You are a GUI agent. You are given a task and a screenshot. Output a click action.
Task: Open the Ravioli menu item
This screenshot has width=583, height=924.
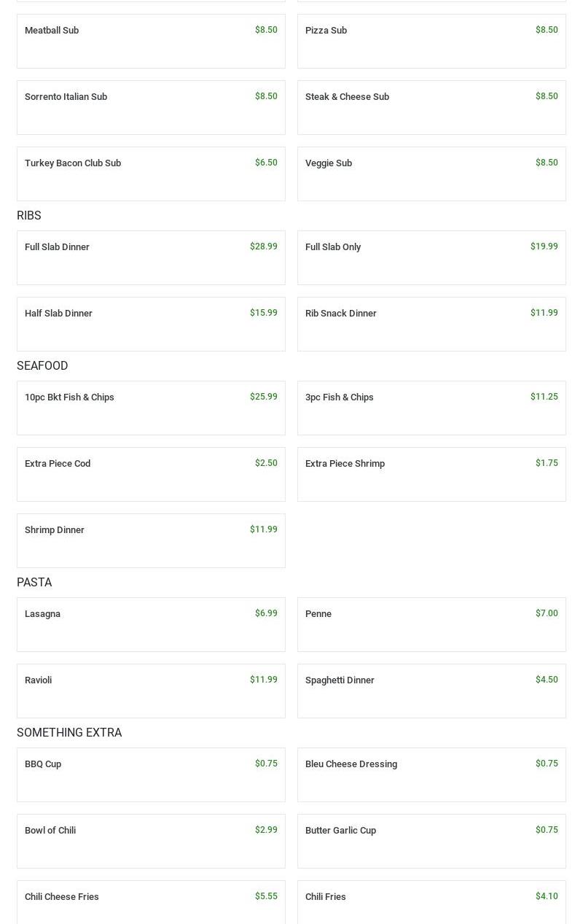pyautogui.click(x=151, y=691)
